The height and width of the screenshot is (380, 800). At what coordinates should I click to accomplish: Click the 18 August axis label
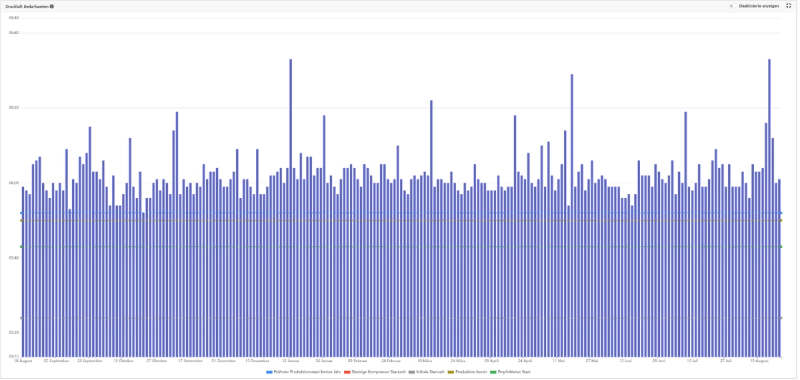23,361
